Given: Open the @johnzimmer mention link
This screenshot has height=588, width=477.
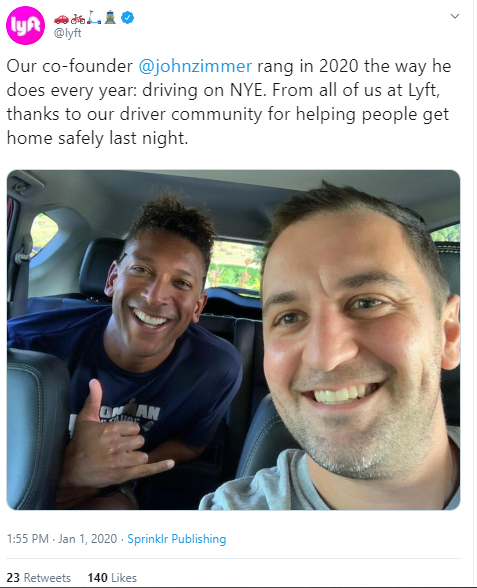Looking at the screenshot, I should [195, 66].
